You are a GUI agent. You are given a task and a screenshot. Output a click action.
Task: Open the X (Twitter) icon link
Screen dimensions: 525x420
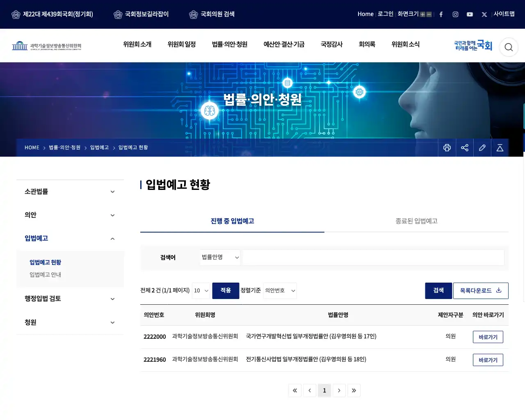click(x=484, y=14)
